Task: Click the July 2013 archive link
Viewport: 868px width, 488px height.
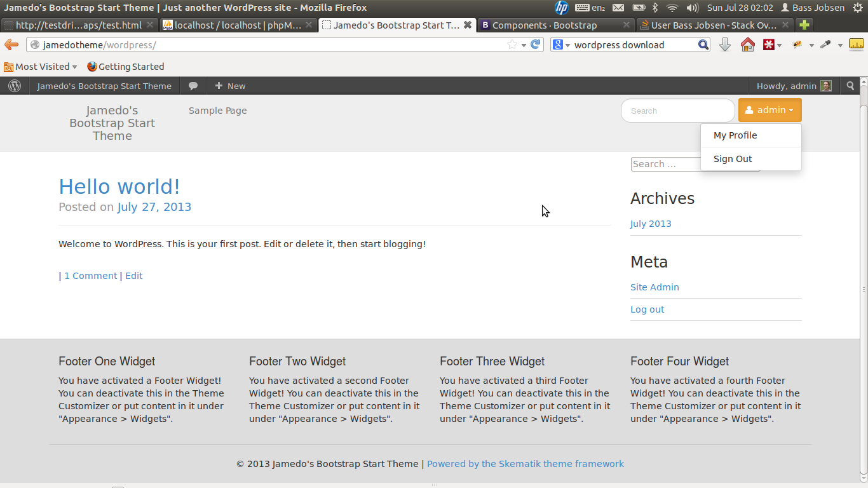Action: coord(651,224)
